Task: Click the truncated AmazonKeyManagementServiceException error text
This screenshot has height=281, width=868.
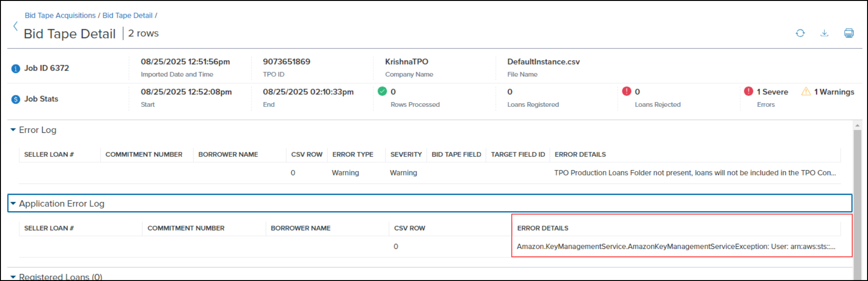Action: click(x=676, y=246)
